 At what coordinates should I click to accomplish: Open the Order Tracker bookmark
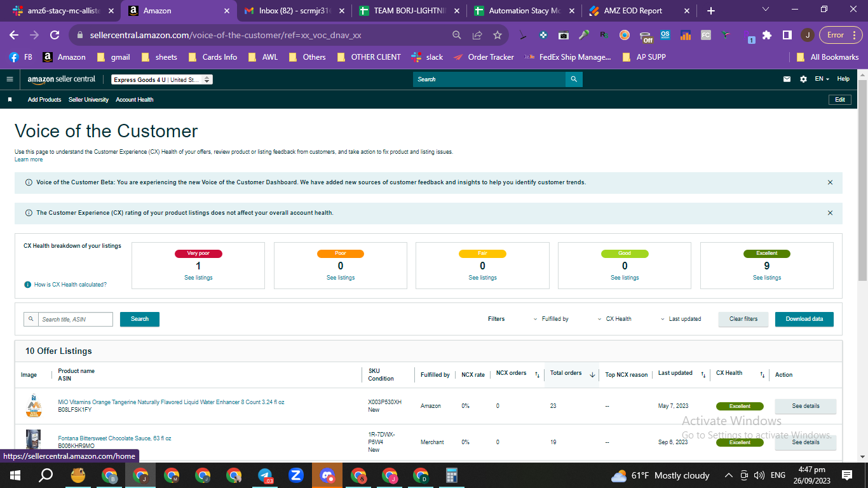coord(484,57)
